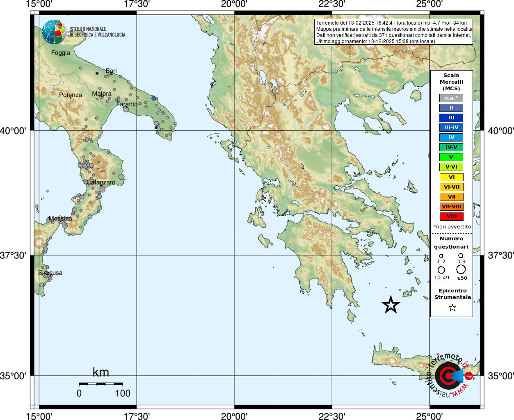The height and width of the screenshot is (420, 514).
Task: Click the epicenter star on the map
Action: (391, 305)
